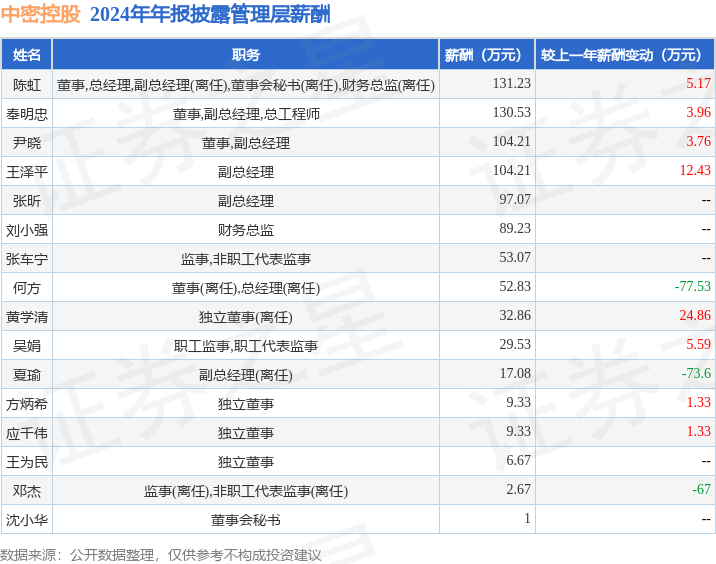Select the name cell 王为民
Image resolution: width=716 pixels, height=564 pixels.
click(x=26, y=462)
